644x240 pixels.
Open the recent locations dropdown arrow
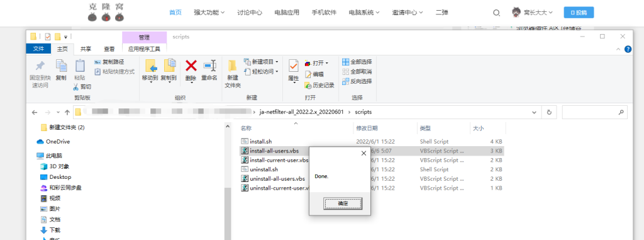tap(57, 112)
